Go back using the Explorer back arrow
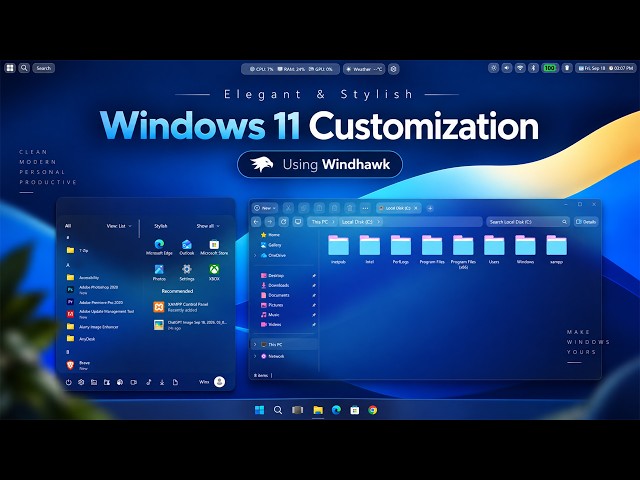Viewport: 640px width, 480px height. (256, 222)
